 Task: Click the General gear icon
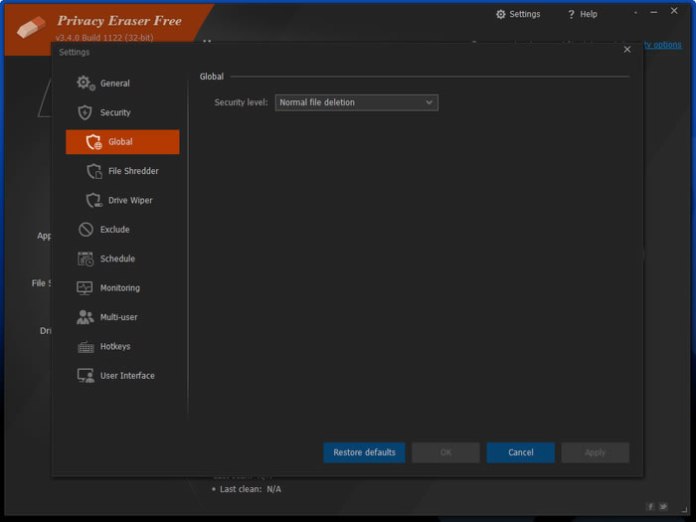click(86, 83)
